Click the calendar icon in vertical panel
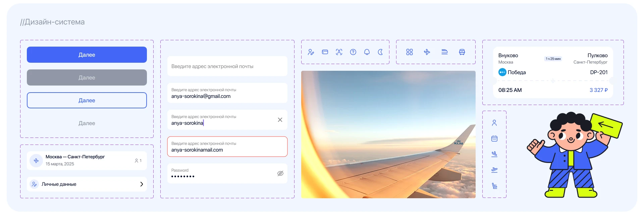The width and height of the screenshot is (644, 215). click(494, 139)
